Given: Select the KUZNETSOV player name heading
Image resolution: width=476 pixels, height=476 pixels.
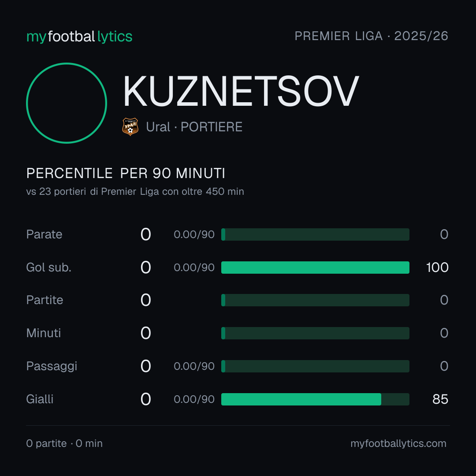Looking at the screenshot, I should [241, 91].
